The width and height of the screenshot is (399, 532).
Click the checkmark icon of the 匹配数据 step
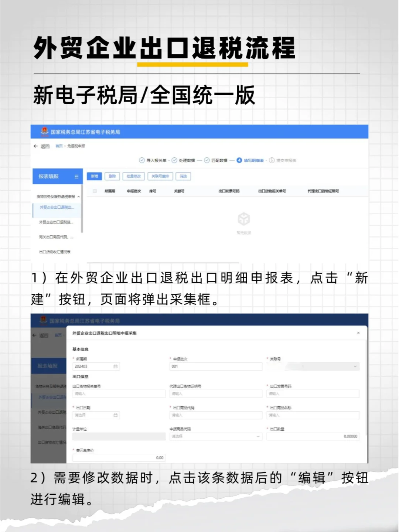coord(206,160)
